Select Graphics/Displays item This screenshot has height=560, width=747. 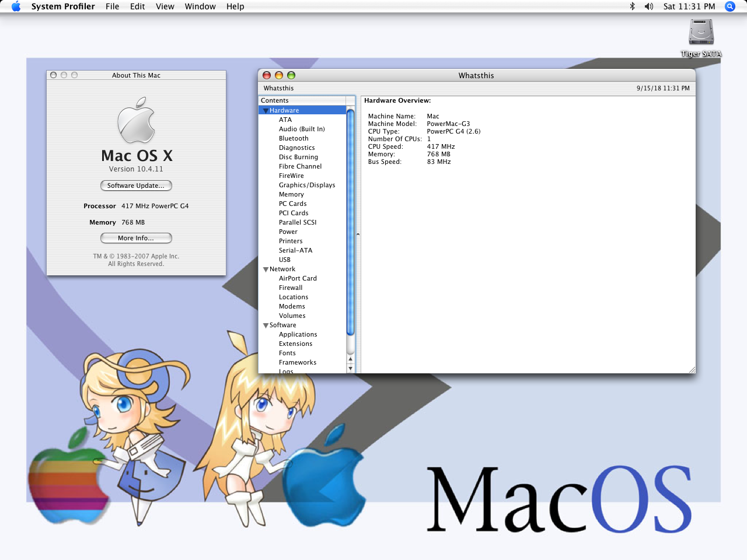[307, 185]
